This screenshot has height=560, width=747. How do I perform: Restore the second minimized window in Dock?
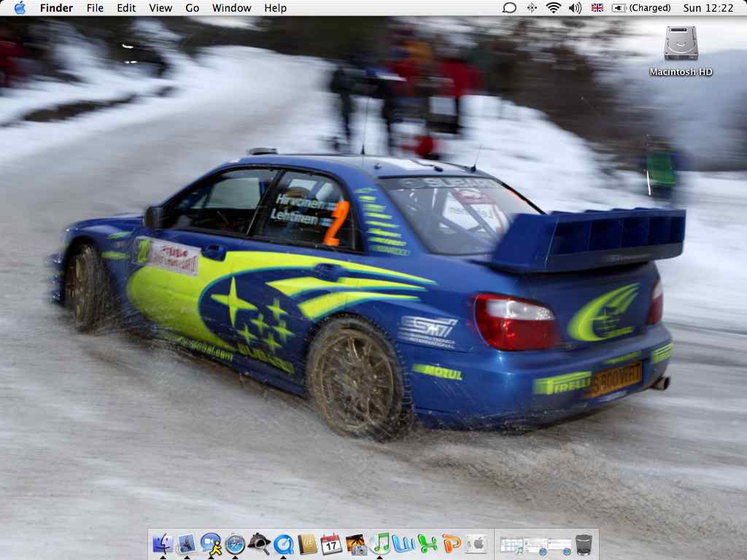click(x=536, y=545)
